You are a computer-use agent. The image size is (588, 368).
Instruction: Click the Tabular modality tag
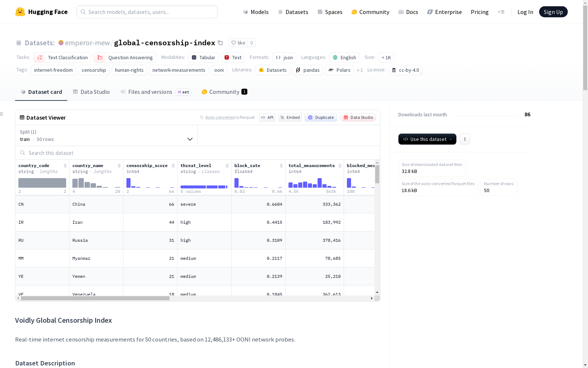click(204, 57)
